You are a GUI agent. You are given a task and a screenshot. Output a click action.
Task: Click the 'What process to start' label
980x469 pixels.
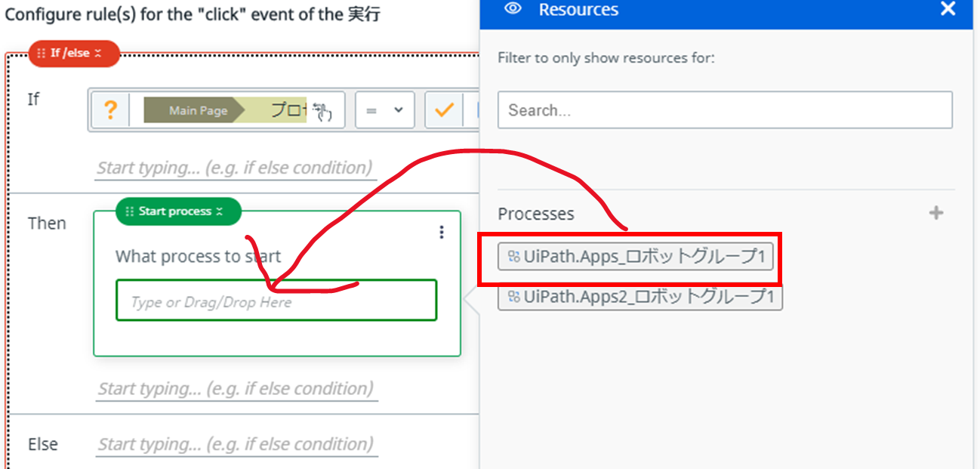coord(199,257)
